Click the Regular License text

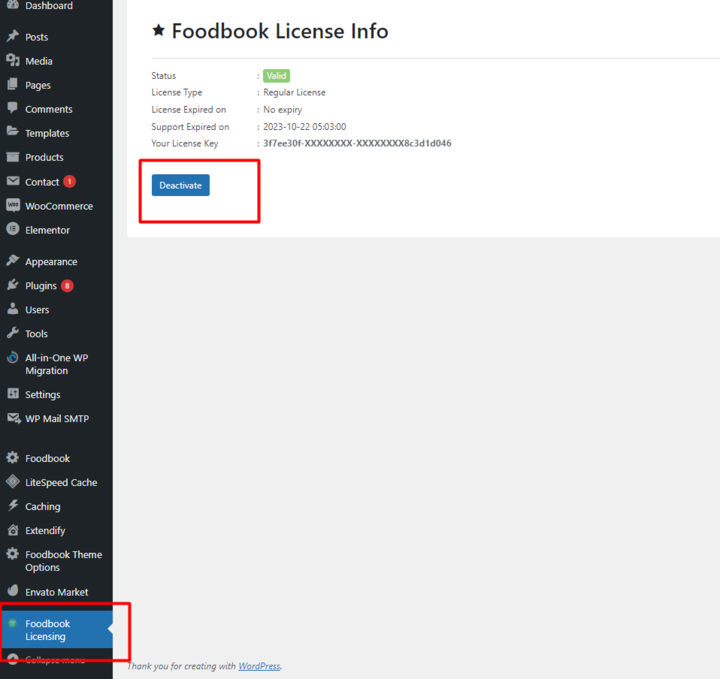pos(294,92)
